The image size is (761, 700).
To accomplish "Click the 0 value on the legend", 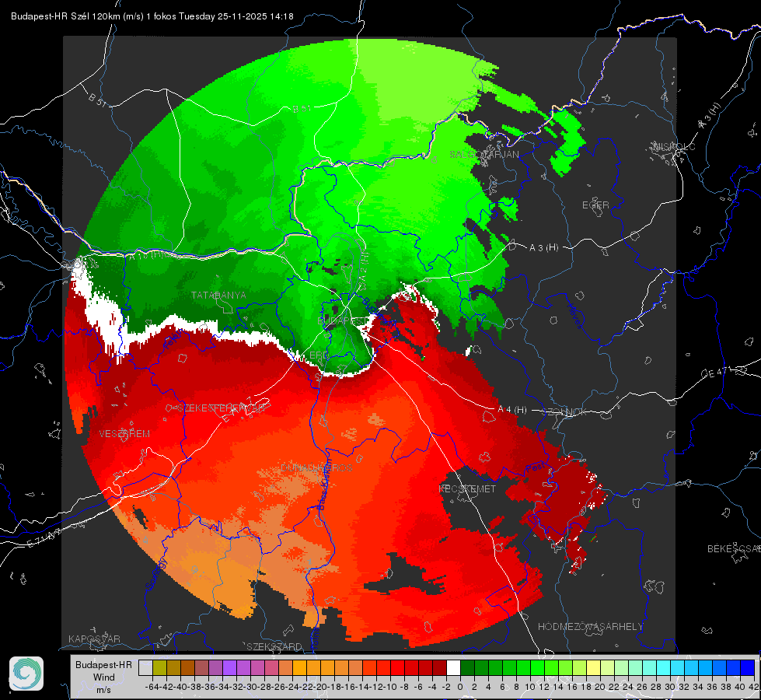I will 460,687.
